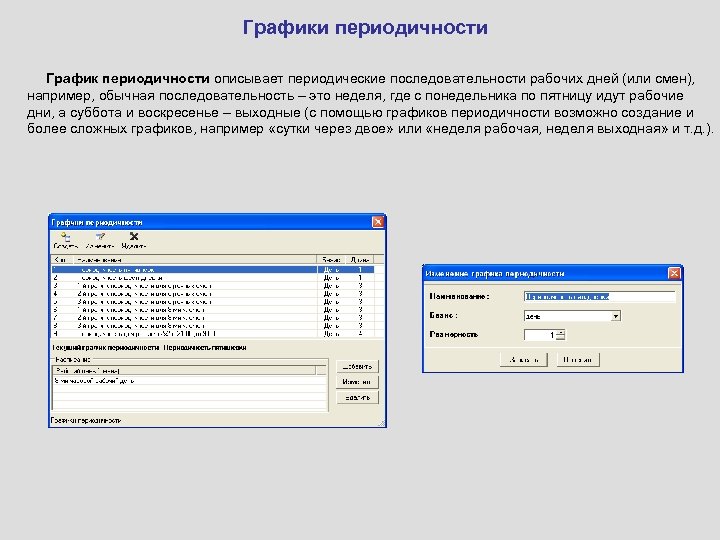Image resolution: width=720 pixels, height=540 pixels.
Task: Select the schedule row with code 3
Action: point(213,286)
